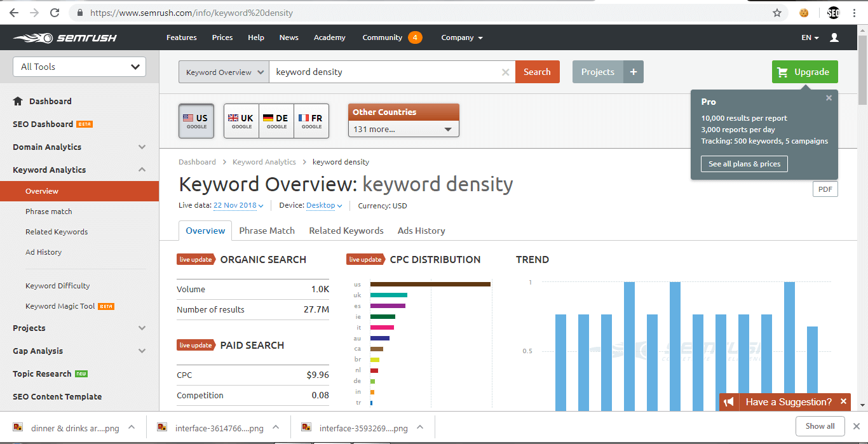
Task: Select the DE Google database flag
Action: (x=276, y=120)
